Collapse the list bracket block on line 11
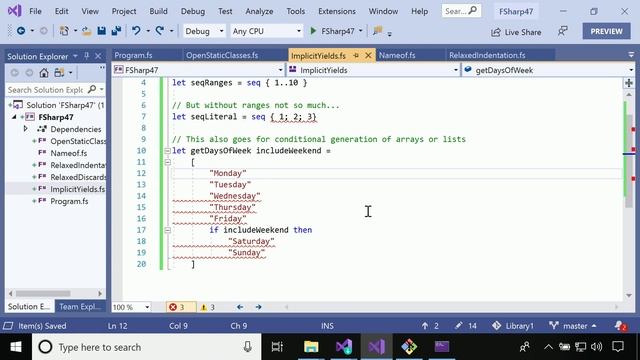Image resolution: width=640 pixels, height=360 pixels. (x=167, y=162)
